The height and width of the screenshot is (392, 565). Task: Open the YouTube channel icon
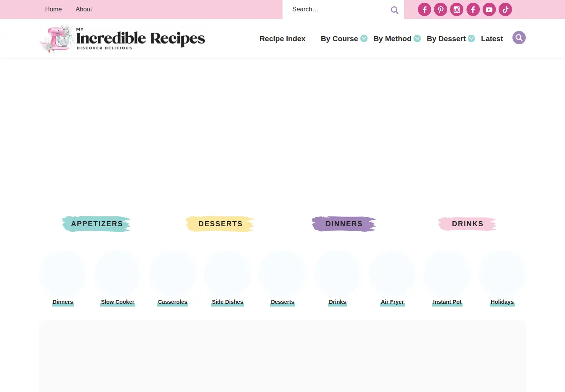(489, 9)
